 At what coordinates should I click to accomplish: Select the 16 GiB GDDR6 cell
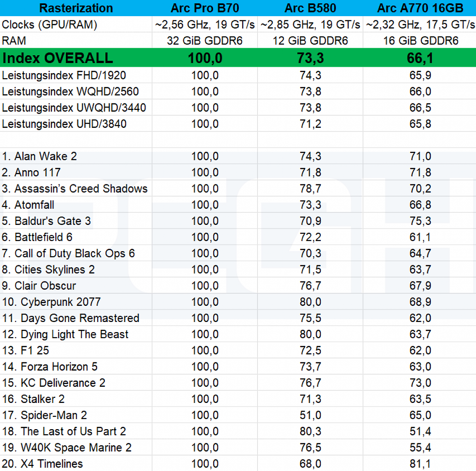click(420, 40)
